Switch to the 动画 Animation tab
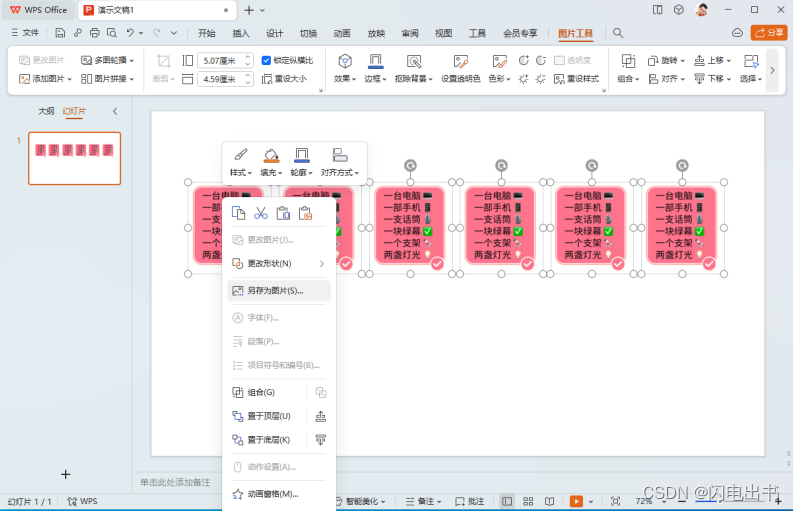Screen dimensions: 794x511 [342, 33]
